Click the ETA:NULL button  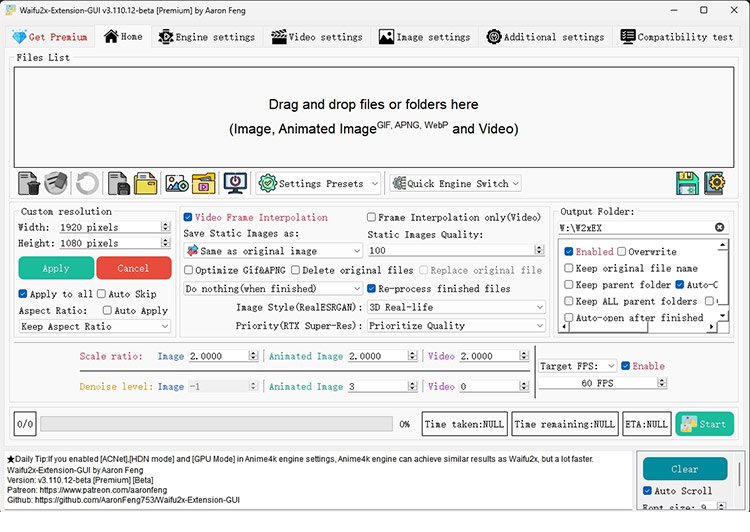point(646,424)
